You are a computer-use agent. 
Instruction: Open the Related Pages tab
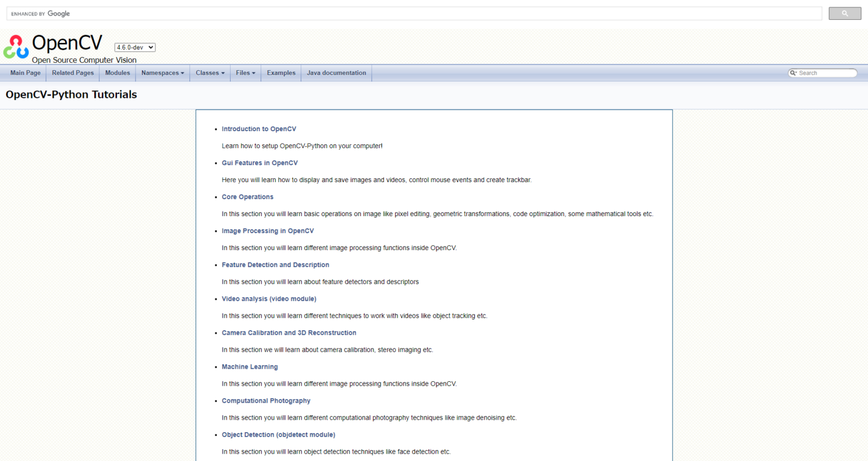(73, 73)
